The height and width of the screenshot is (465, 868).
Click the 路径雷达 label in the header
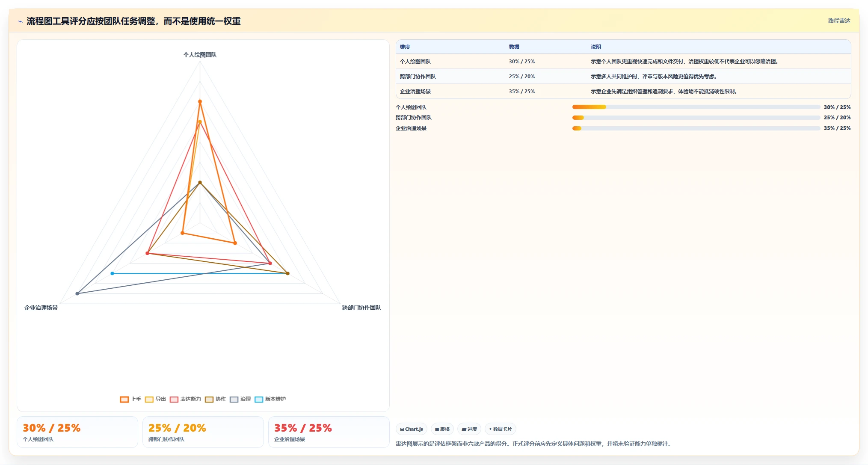coord(839,21)
